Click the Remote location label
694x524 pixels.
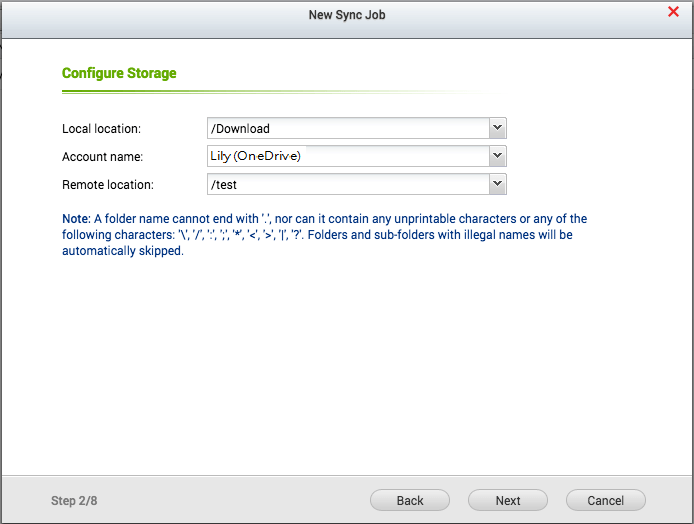(x=108, y=185)
